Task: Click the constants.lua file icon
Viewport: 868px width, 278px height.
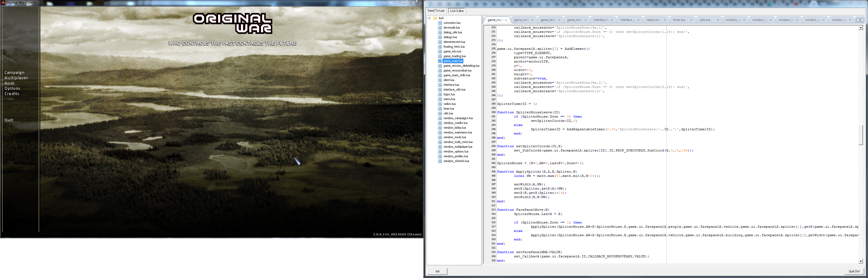Action: [x=440, y=23]
